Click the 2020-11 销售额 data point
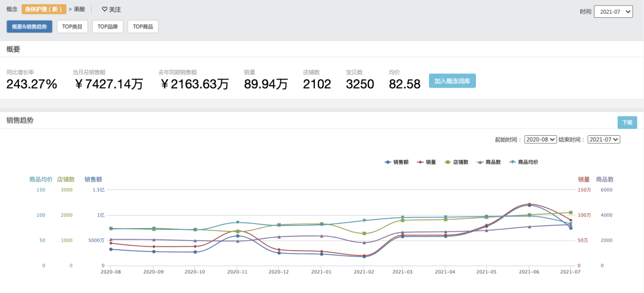Image resolution: width=644 pixels, height=293 pixels. click(x=237, y=236)
